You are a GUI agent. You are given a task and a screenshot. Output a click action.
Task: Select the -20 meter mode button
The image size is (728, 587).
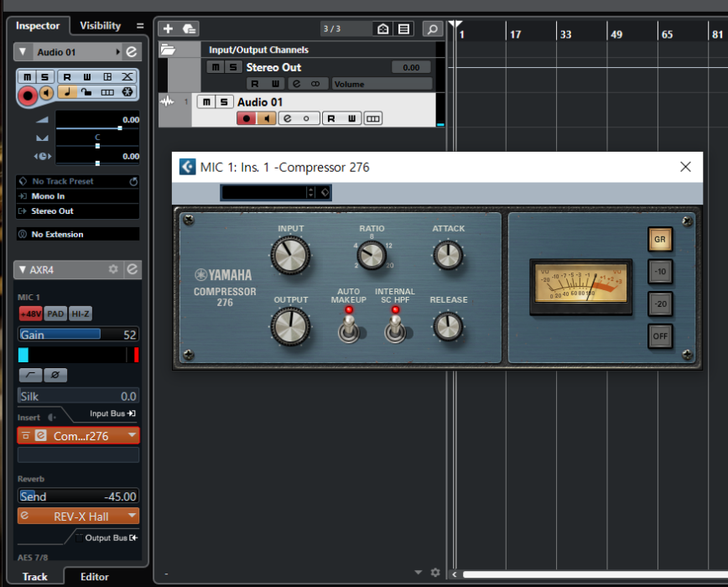[x=660, y=304]
